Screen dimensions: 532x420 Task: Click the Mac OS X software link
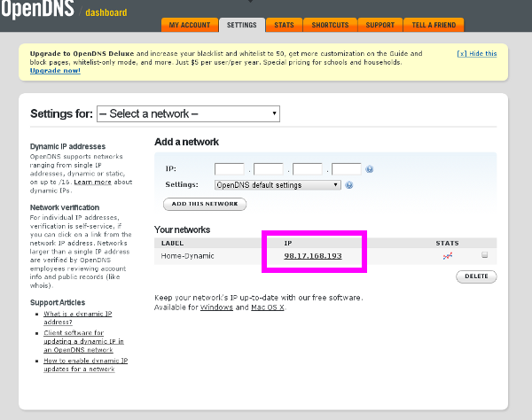click(x=268, y=307)
